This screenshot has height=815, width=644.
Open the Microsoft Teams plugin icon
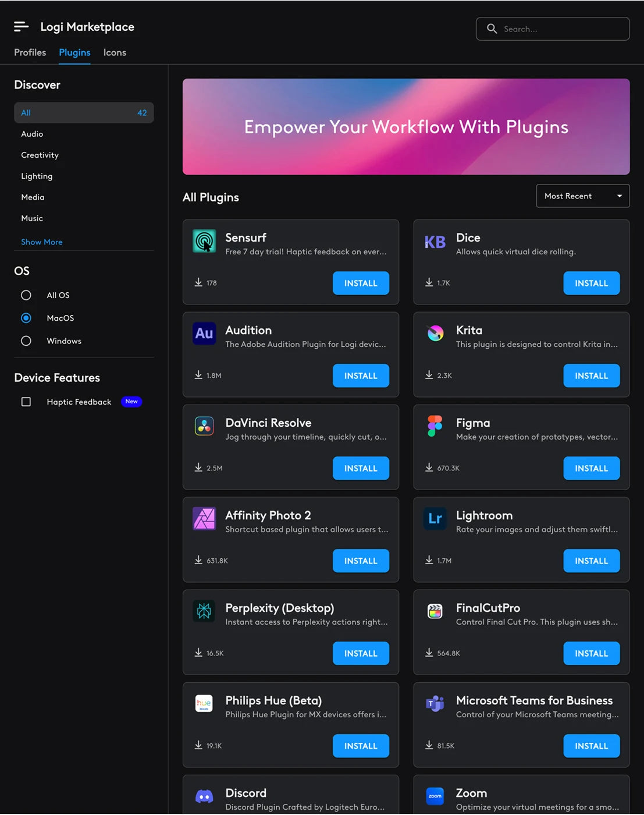(x=435, y=703)
